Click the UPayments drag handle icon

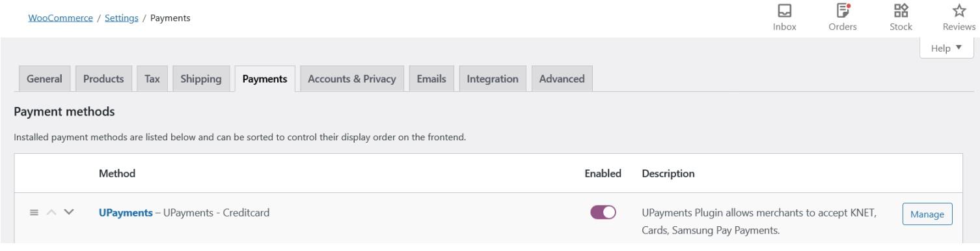(34, 213)
